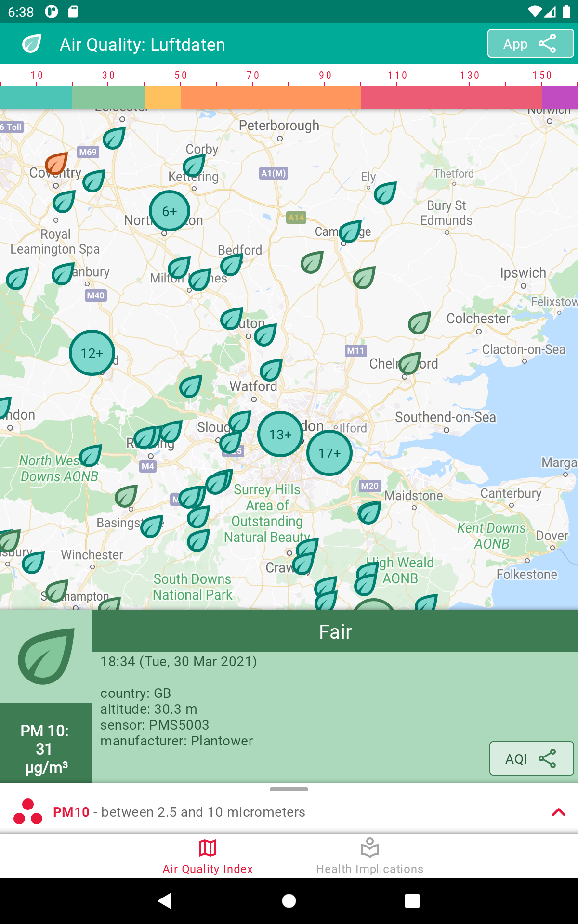This screenshot has width=578, height=924.
Task: Tap the leaf marker at Cambridge
Action: pos(350,232)
